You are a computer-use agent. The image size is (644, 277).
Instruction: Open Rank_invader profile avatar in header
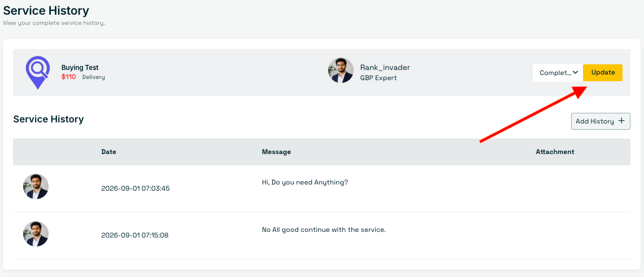click(x=341, y=71)
